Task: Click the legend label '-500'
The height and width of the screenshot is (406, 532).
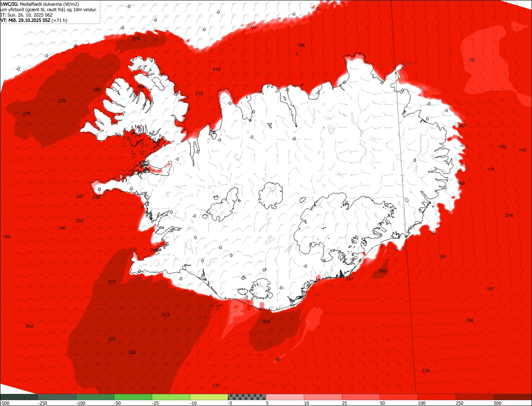Action: pos(5,403)
